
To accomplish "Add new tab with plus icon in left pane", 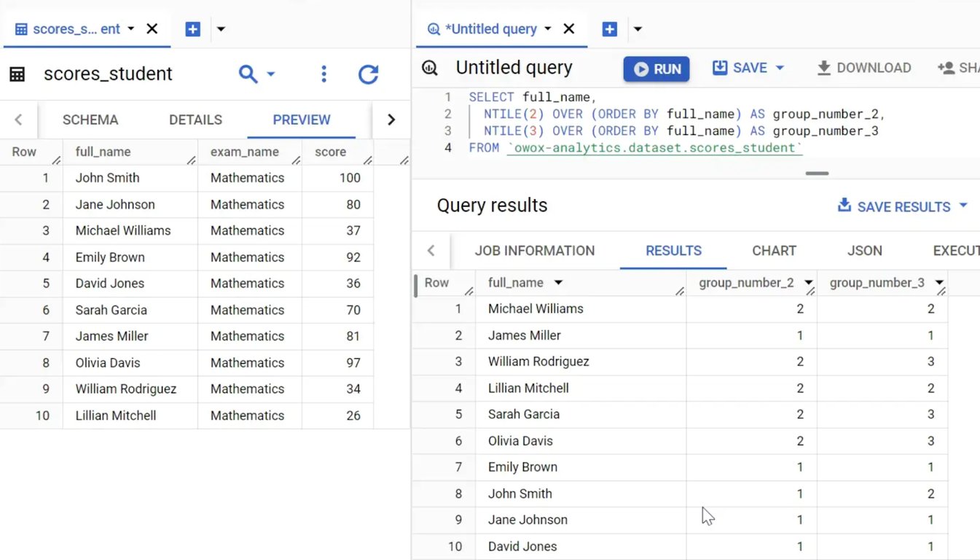I will tap(192, 29).
